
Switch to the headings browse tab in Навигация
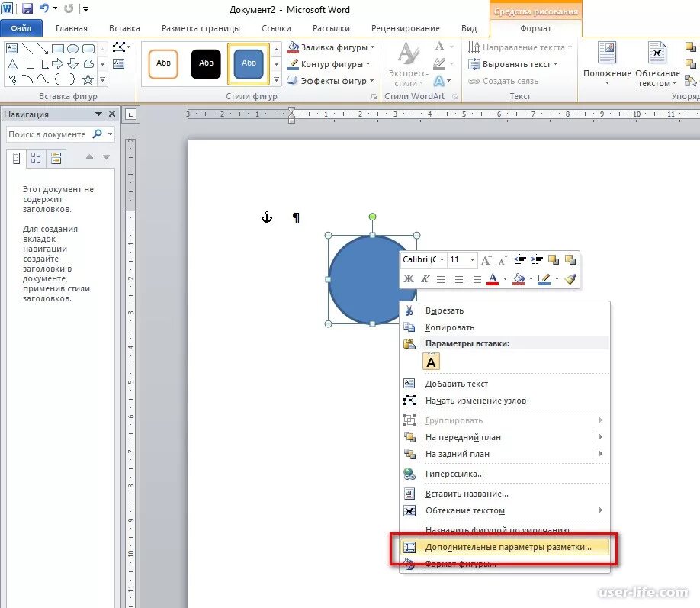point(17,158)
